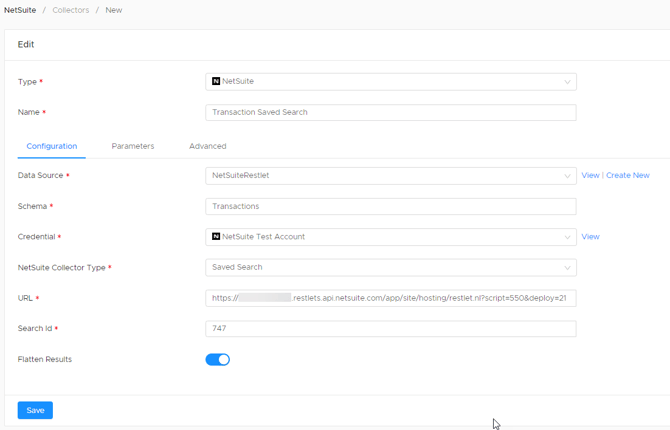
Task: Click the URL input field
Action: pyautogui.click(x=391, y=298)
